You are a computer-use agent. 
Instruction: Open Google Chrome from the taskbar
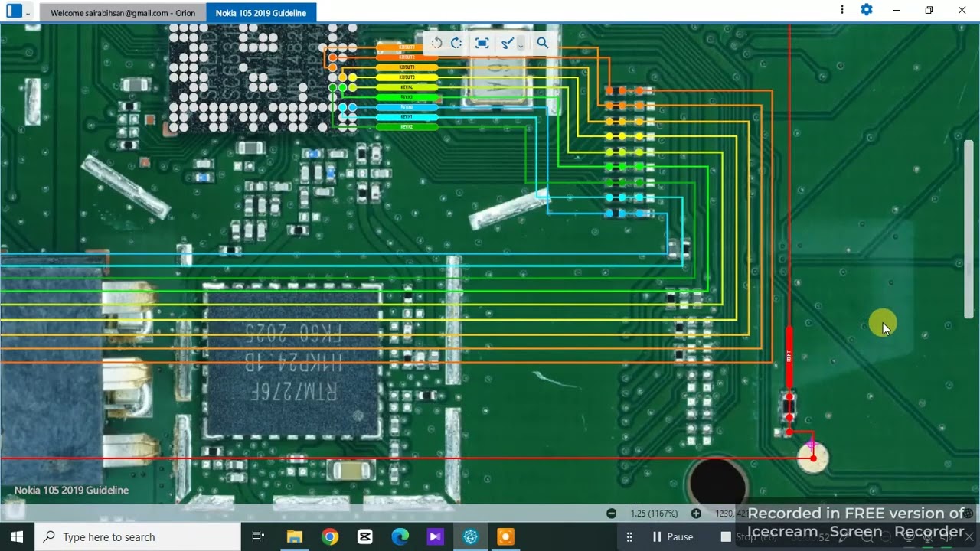pos(330,536)
